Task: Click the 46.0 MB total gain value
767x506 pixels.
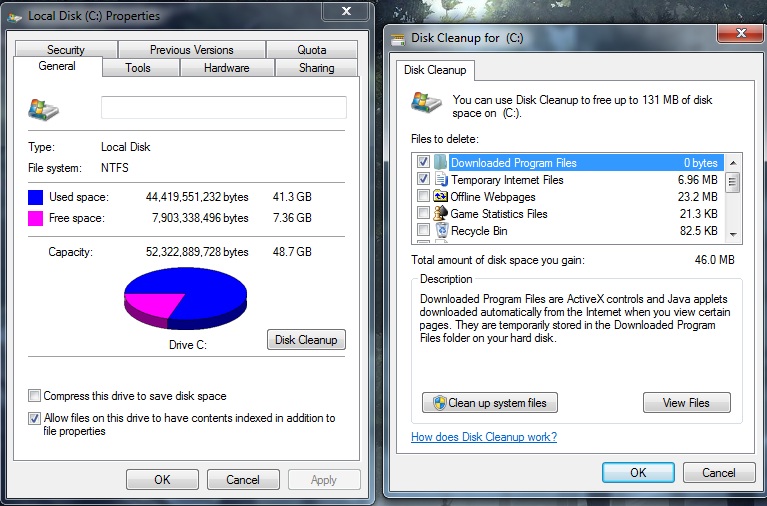Action: (715, 259)
